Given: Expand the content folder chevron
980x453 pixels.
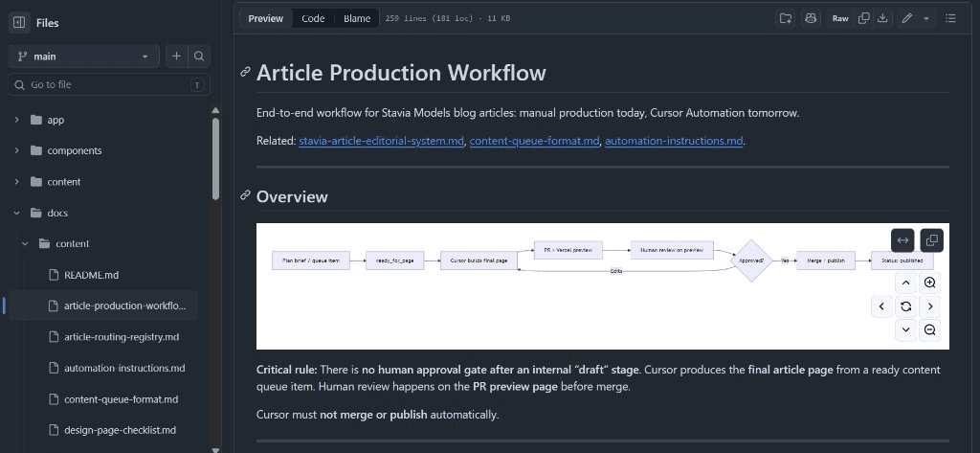Looking at the screenshot, I should click(17, 181).
